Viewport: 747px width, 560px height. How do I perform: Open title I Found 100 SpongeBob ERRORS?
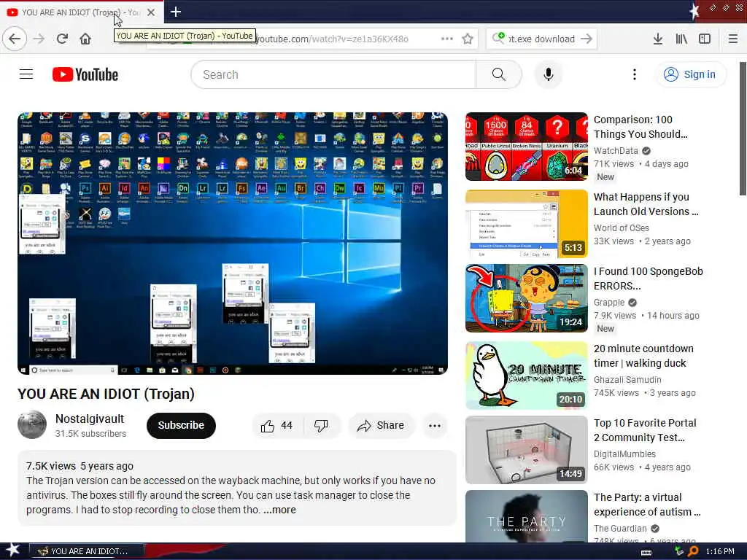[x=649, y=278]
